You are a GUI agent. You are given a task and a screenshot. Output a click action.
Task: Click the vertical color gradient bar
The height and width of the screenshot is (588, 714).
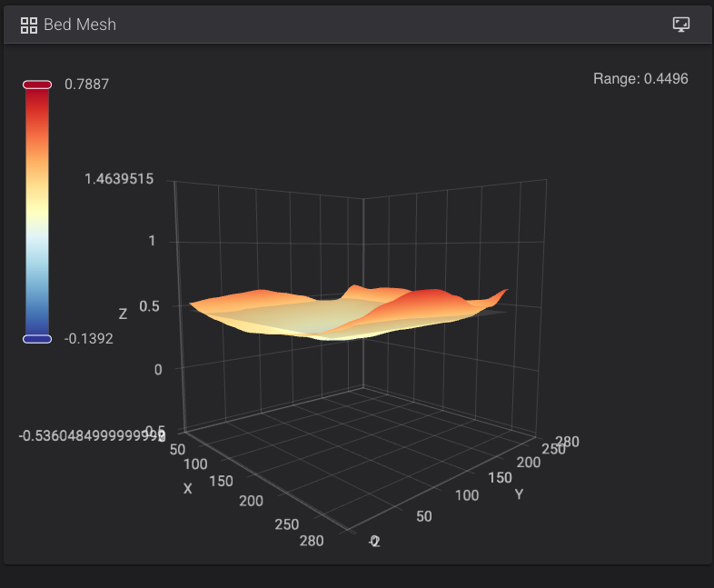37,212
